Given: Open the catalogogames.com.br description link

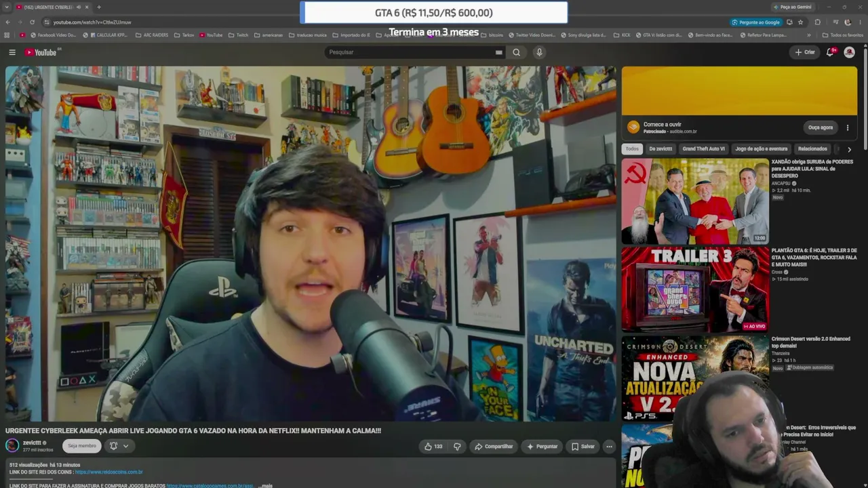Looking at the screenshot, I should click(x=210, y=485).
